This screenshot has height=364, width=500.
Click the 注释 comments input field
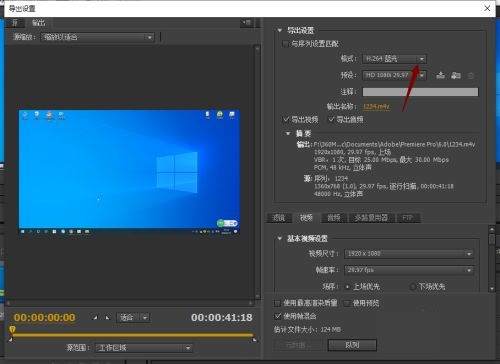tap(420, 92)
